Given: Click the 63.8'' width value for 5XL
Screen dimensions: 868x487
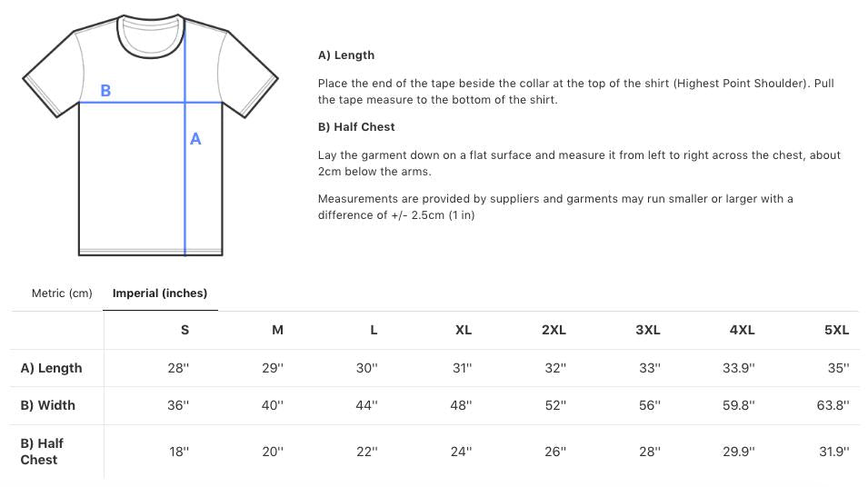Looking at the screenshot, I should 833,405.
